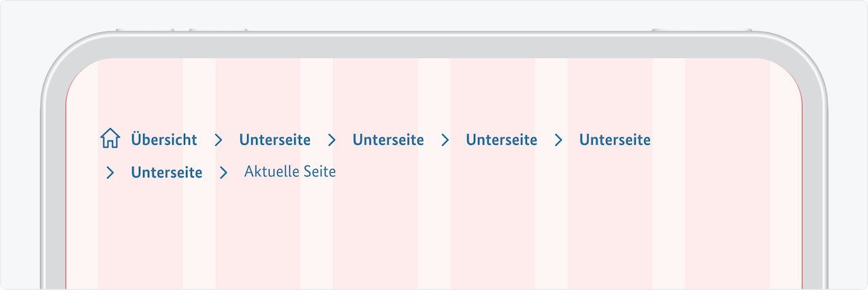Go to the third Unterseite in the top row
Screen dimensions: 868x290
click(x=501, y=140)
